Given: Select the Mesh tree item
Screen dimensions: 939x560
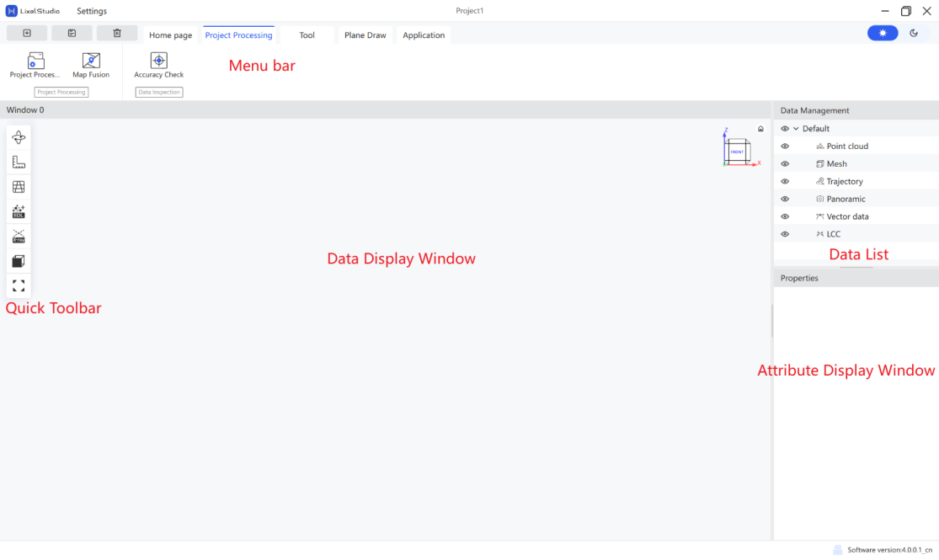Looking at the screenshot, I should (x=836, y=163).
